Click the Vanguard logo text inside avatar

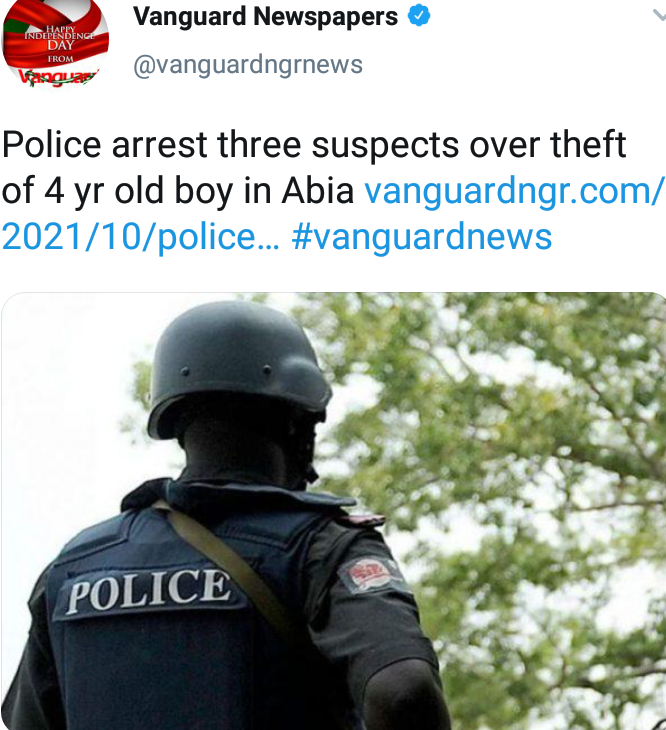tap(58, 77)
